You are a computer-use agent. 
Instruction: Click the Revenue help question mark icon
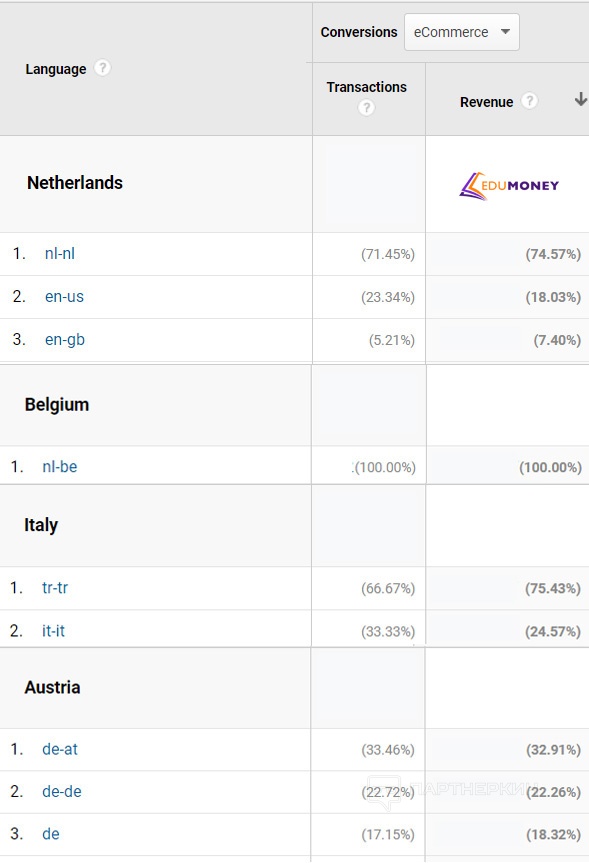pos(529,101)
